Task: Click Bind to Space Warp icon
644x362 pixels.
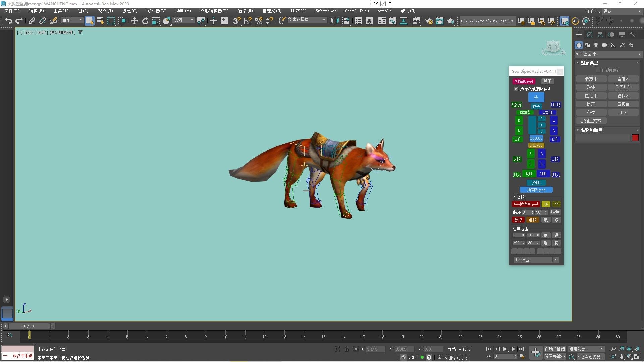Action: point(53,21)
